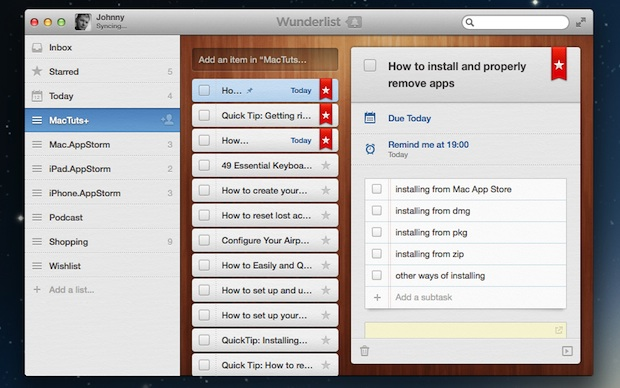620x388 pixels.
Task: Star the '49 Essential Keyboa…' task
Action: pos(326,165)
